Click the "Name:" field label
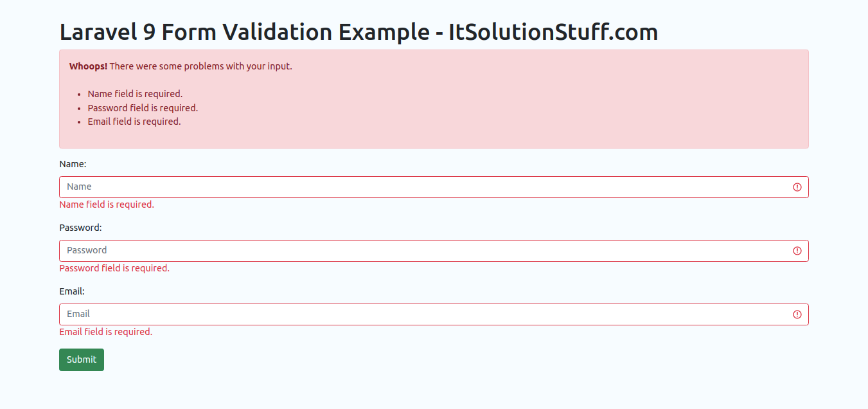 click(73, 165)
